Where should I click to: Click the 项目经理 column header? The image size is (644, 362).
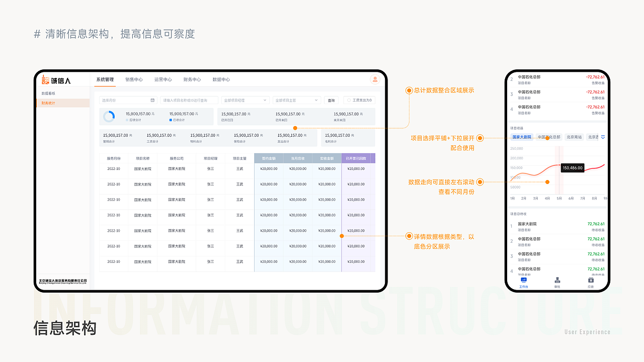point(210,158)
